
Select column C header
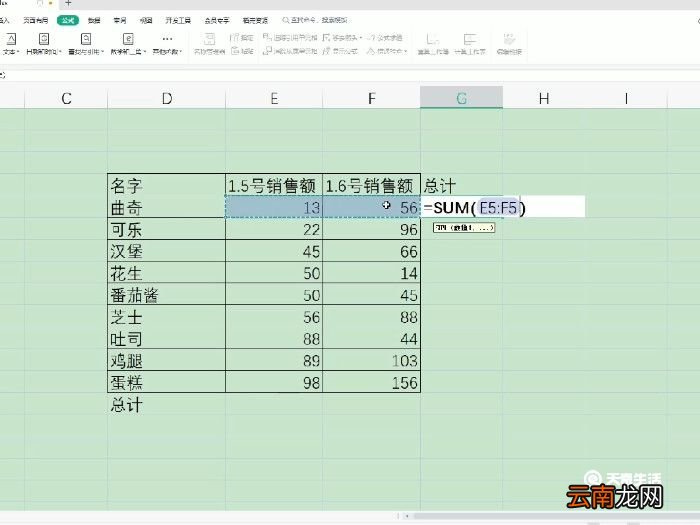point(66,98)
